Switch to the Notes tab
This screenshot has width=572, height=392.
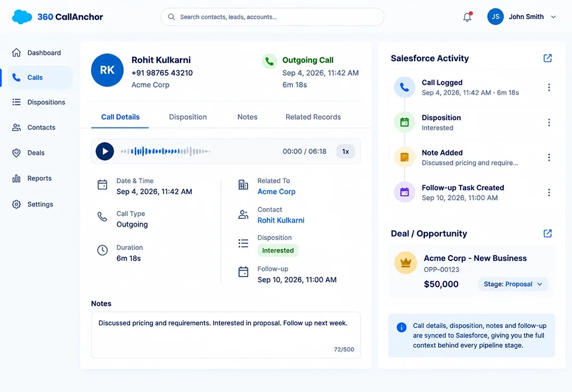click(247, 117)
